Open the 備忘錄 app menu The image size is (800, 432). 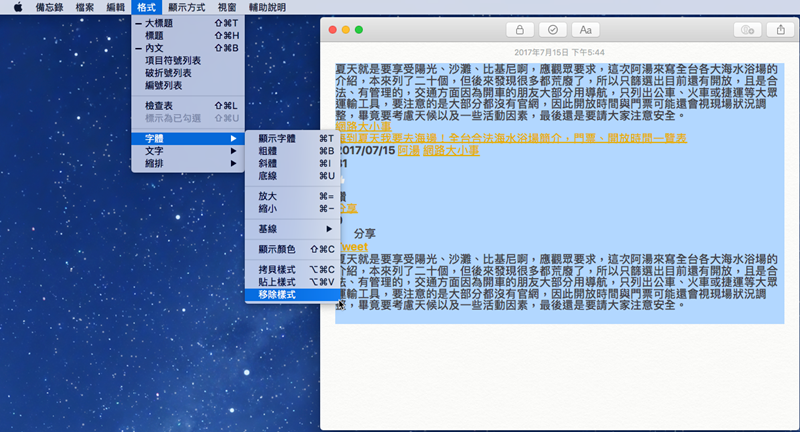tap(49, 7)
